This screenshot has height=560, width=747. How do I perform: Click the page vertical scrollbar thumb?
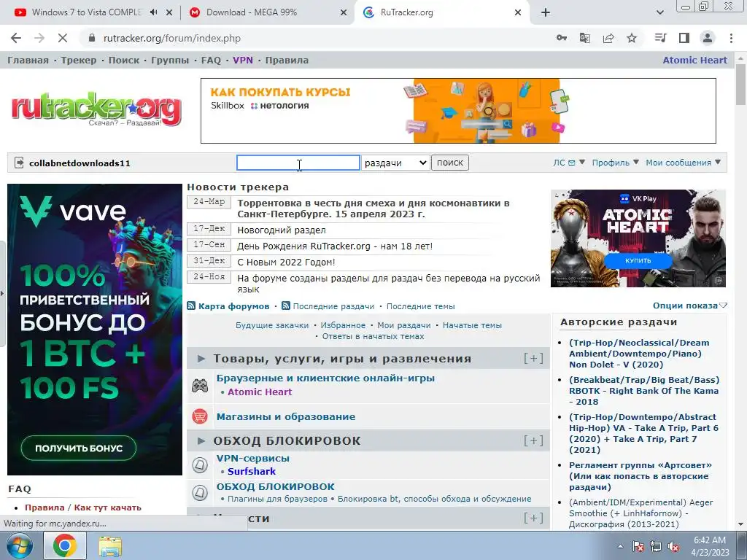(x=741, y=84)
